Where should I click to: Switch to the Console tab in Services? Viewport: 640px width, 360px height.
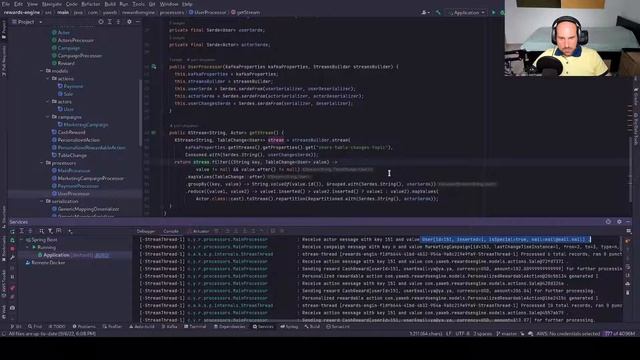(x=171, y=231)
